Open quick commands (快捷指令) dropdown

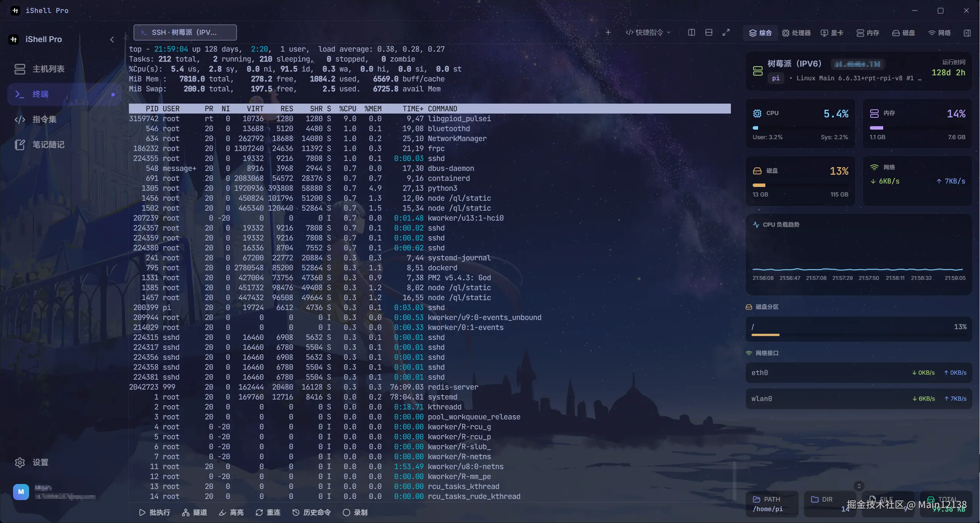(x=648, y=32)
